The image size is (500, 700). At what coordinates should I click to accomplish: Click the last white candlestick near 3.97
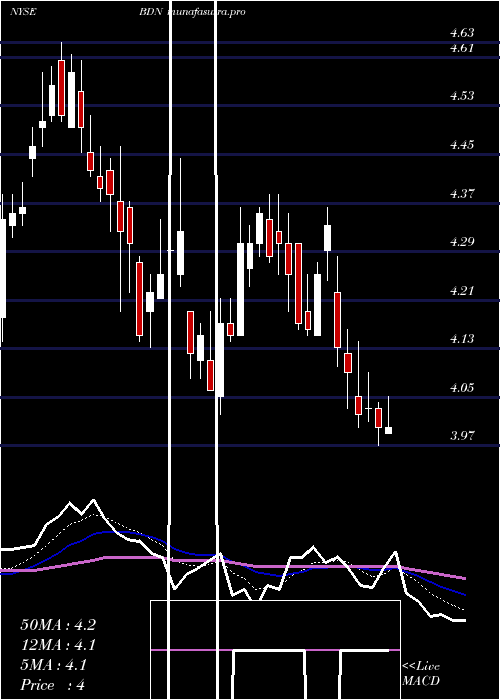tap(388, 430)
